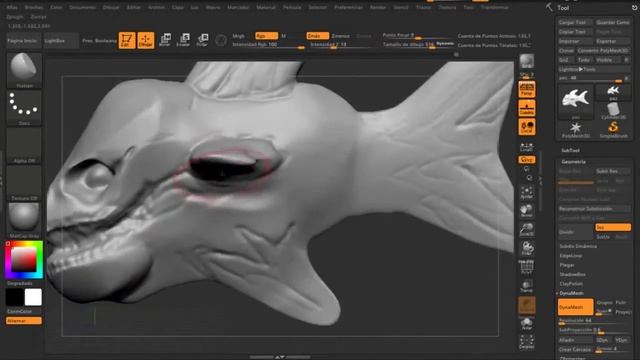This screenshot has height=360, width=640.
Task: Open the Preferencias menu
Action: click(349, 7)
